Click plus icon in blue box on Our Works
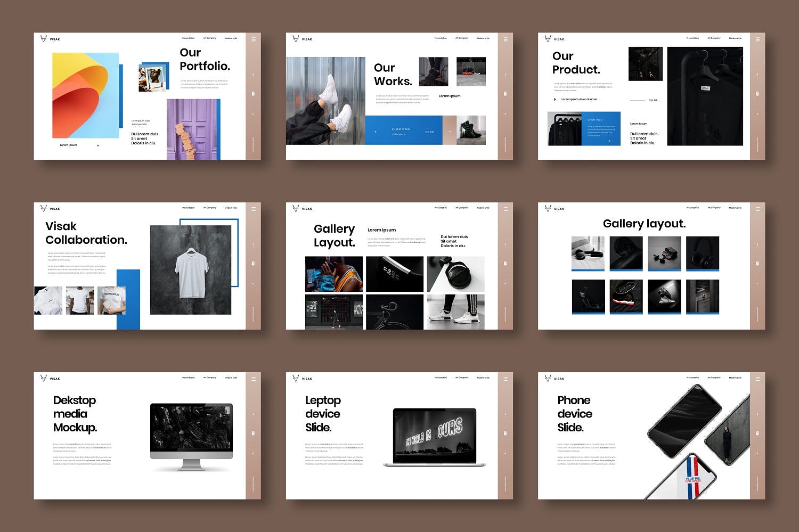799x532 pixels. click(x=376, y=132)
